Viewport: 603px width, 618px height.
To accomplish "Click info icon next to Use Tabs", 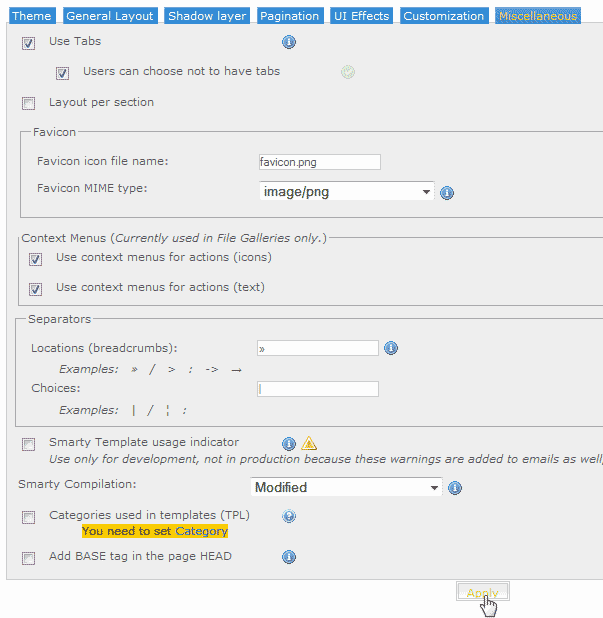I will click(x=289, y=42).
